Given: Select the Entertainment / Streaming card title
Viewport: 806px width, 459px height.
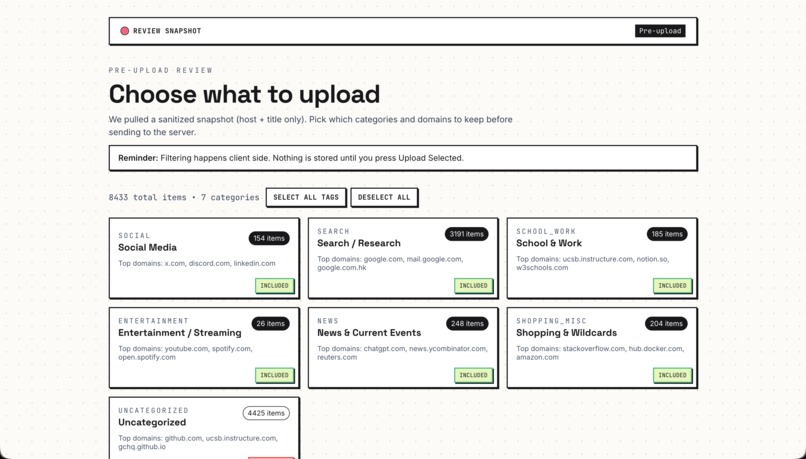Looking at the screenshot, I should click(x=180, y=333).
